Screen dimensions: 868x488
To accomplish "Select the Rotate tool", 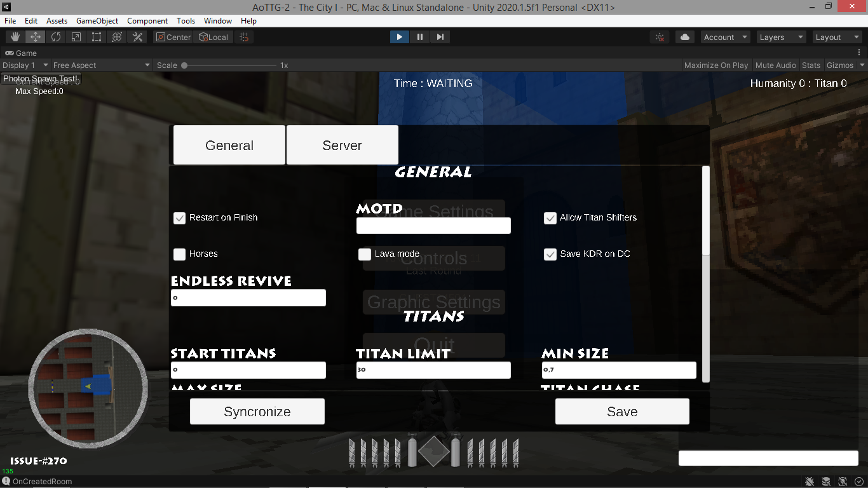I will (x=56, y=37).
